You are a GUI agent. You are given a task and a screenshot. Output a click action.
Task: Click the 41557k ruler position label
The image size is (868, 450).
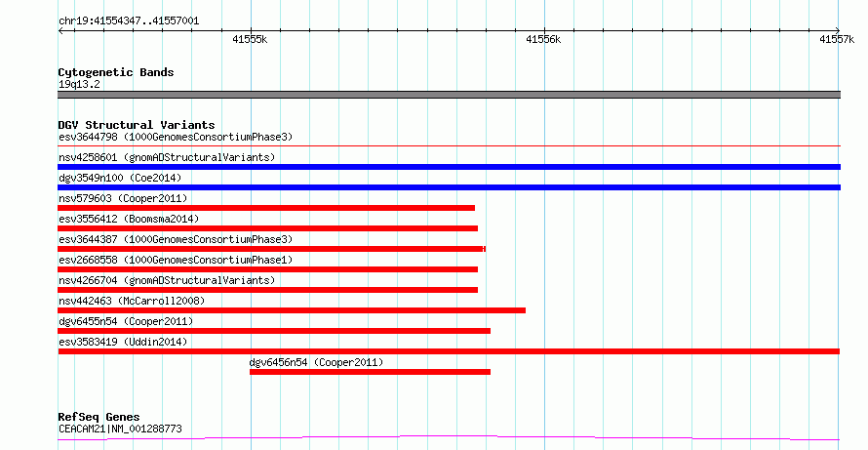pos(837,39)
